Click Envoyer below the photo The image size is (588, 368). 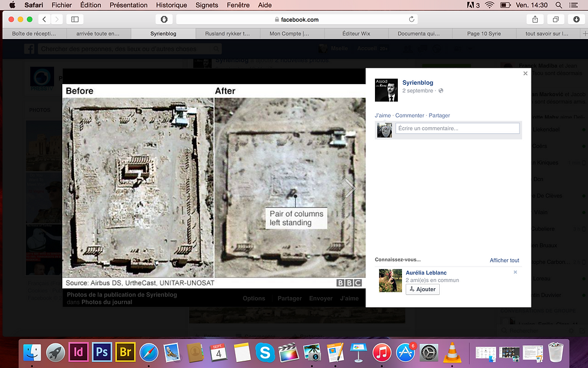tap(320, 298)
